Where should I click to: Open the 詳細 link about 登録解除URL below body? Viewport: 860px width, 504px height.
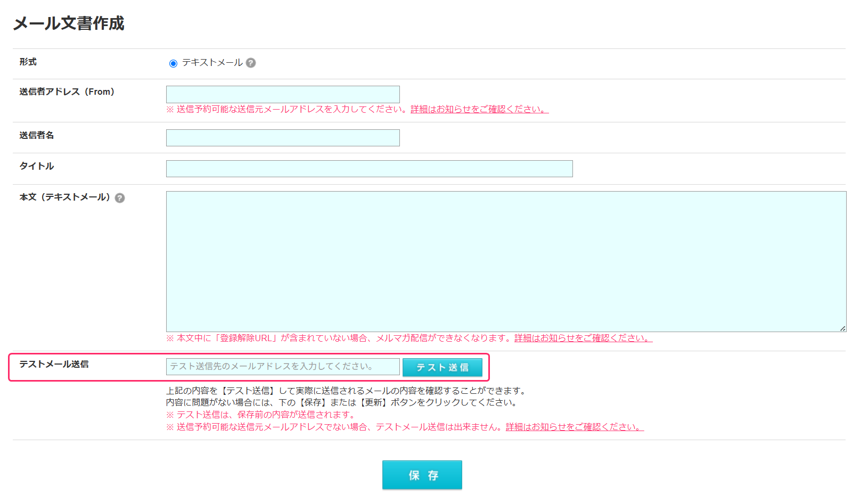(x=583, y=338)
